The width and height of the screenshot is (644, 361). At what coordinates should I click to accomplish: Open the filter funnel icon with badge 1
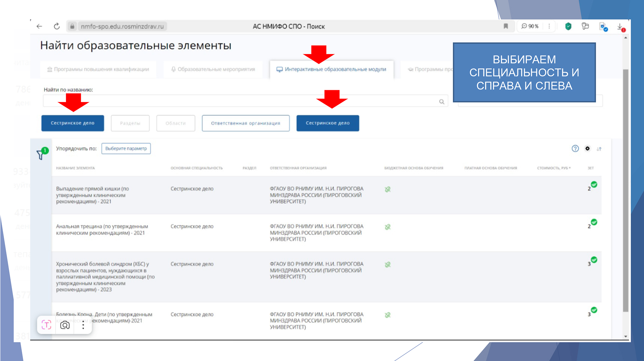[42, 153]
